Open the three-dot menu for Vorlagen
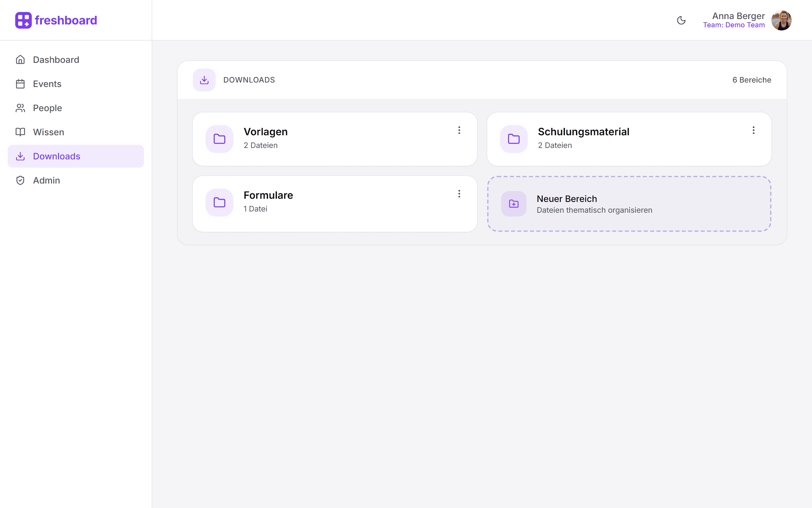Image resolution: width=812 pixels, height=508 pixels. click(x=459, y=130)
